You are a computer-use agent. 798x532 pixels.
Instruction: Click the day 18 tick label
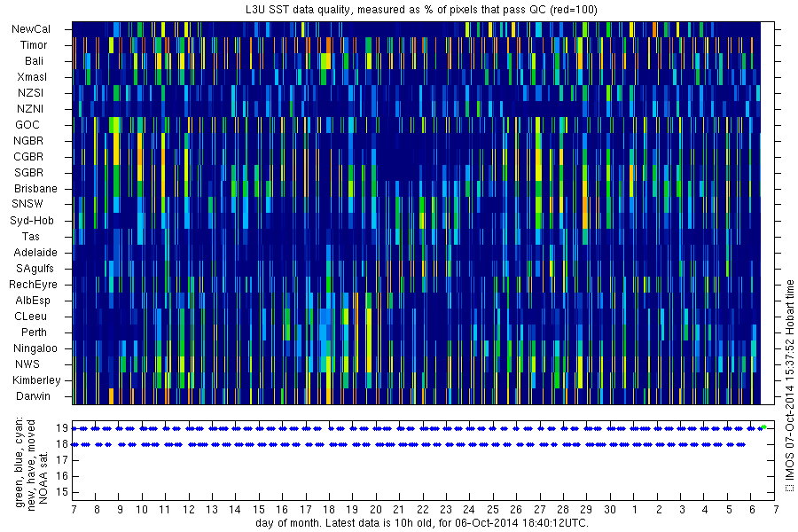(329, 510)
